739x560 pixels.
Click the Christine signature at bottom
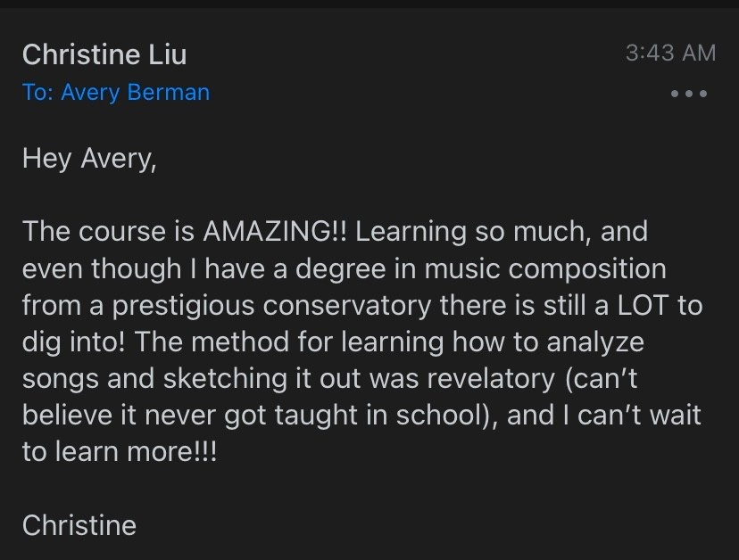click(79, 525)
